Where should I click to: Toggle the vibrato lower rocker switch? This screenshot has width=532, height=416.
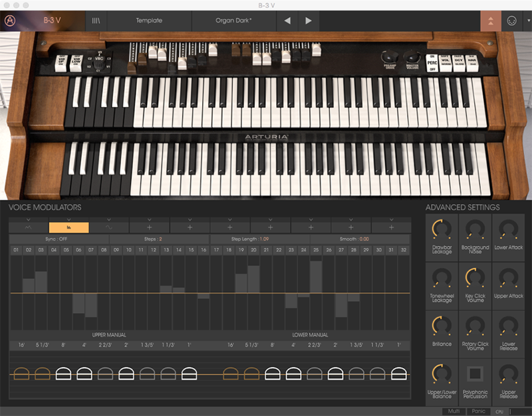tap(76, 62)
